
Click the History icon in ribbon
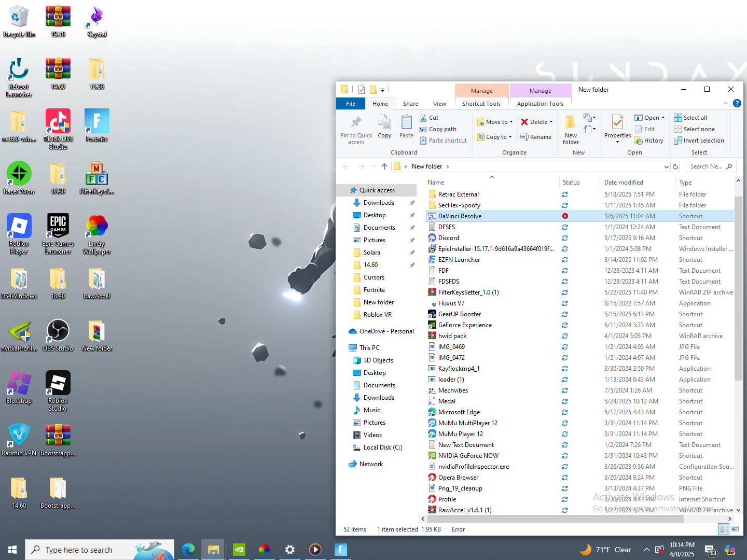(639, 141)
